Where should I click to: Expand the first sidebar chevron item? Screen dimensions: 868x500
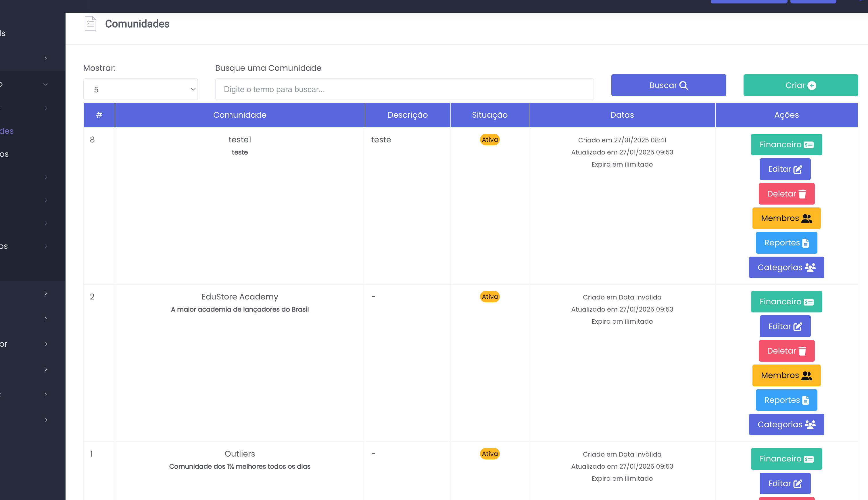46,59
